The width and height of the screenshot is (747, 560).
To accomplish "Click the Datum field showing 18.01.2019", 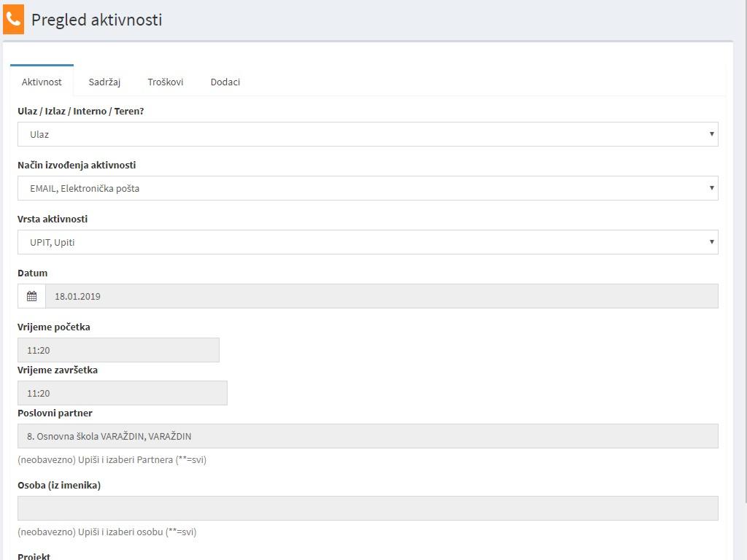I will pyautogui.click(x=381, y=296).
